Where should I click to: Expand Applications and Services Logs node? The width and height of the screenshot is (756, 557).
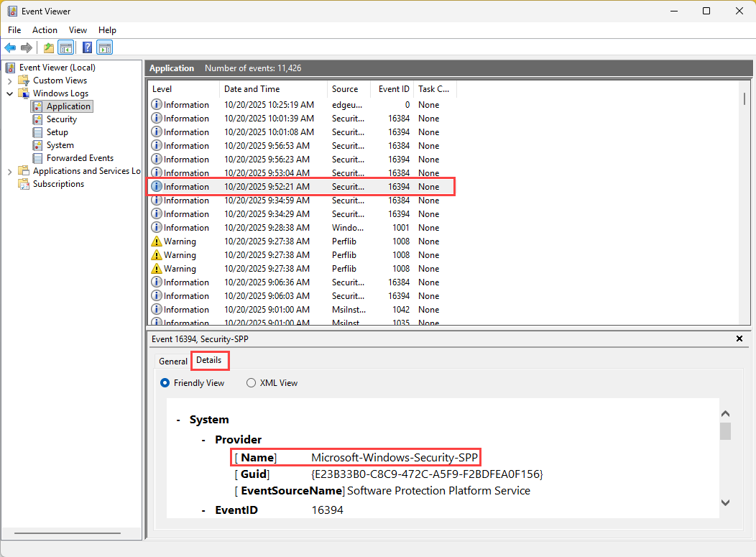[10, 171]
